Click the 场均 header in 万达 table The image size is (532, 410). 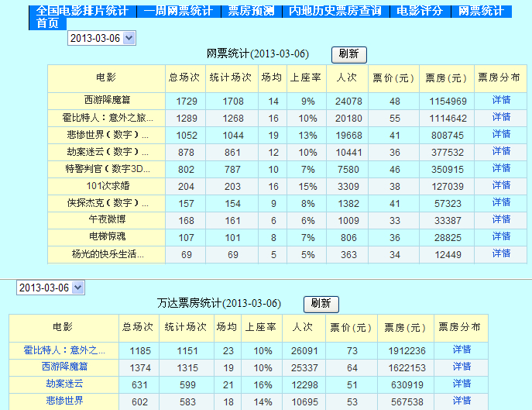(x=227, y=327)
